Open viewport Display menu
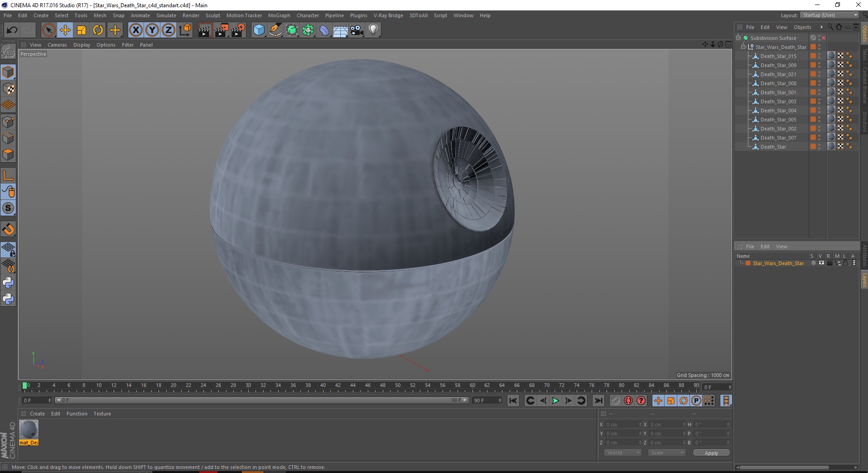 [82, 45]
